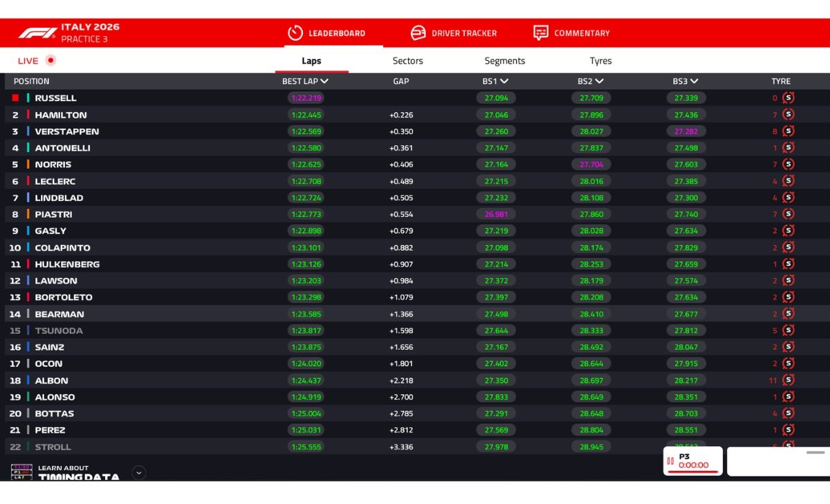Click Piastri's soft tyre icon
830x504 pixels.
(788, 214)
